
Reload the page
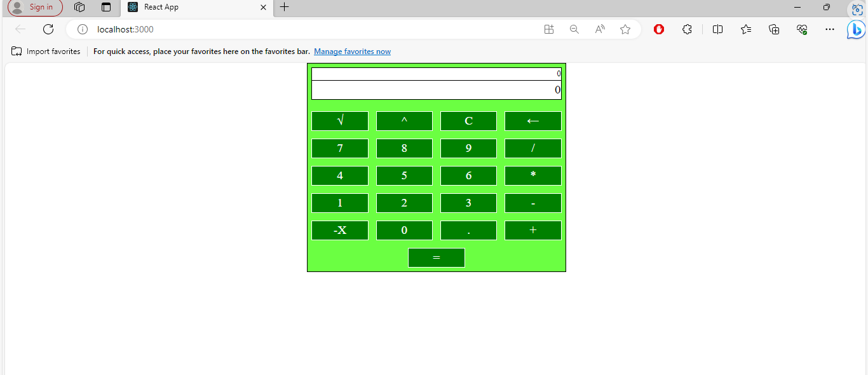48,29
